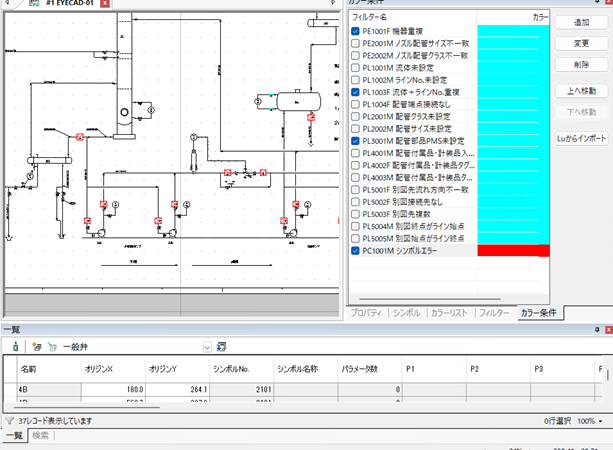Click the Luからインポート button
The width and height of the screenshot is (613, 450).
coord(581,138)
